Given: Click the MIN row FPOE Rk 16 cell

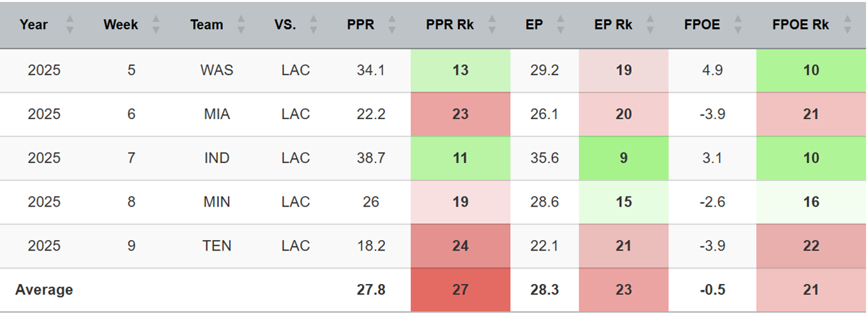Looking at the screenshot, I should pyautogui.click(x=810, y=202).
